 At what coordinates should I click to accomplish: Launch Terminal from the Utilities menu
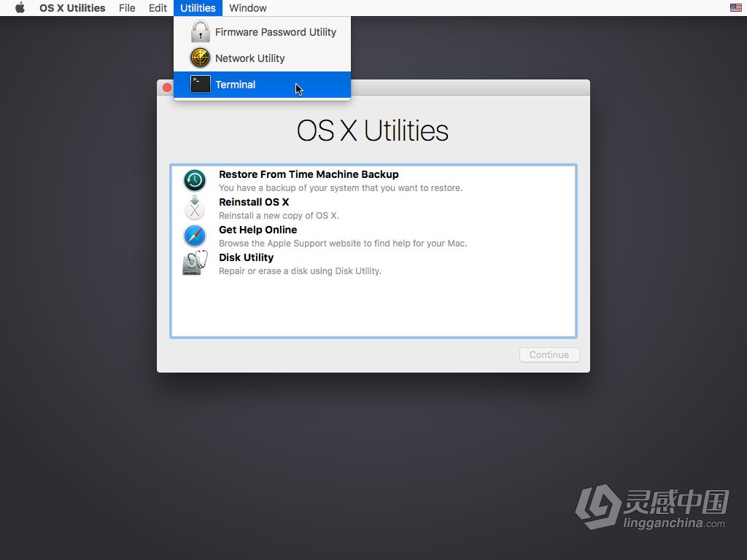pyautogui.click(x=235, y=85)
